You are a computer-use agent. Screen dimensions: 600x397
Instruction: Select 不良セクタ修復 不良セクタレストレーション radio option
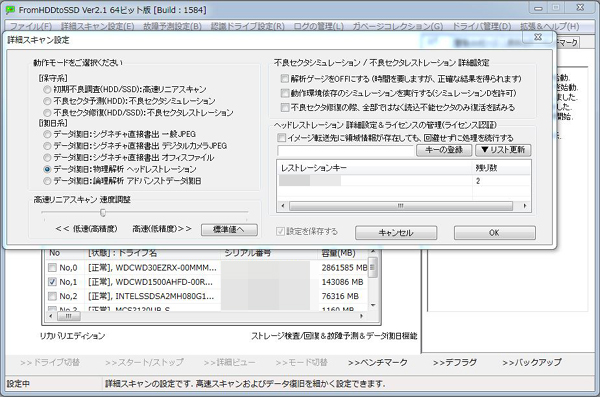(x=47, y=113)
